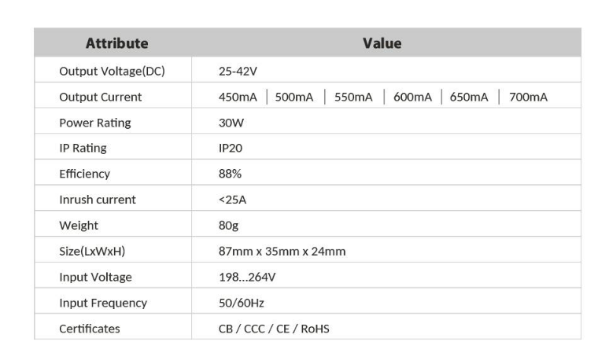Click the Attribute column header
Viewport: 609px width, 364px height.
coord(117,43)
